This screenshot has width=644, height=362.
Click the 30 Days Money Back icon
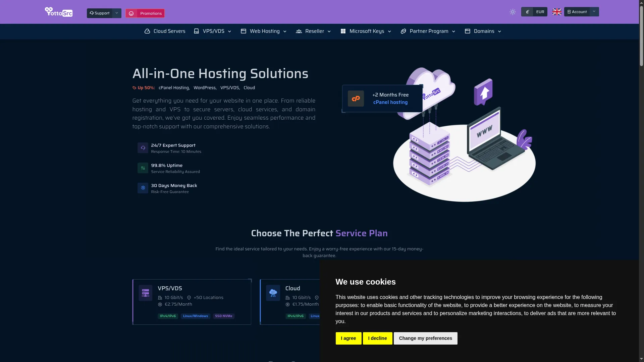pos(143,188)
